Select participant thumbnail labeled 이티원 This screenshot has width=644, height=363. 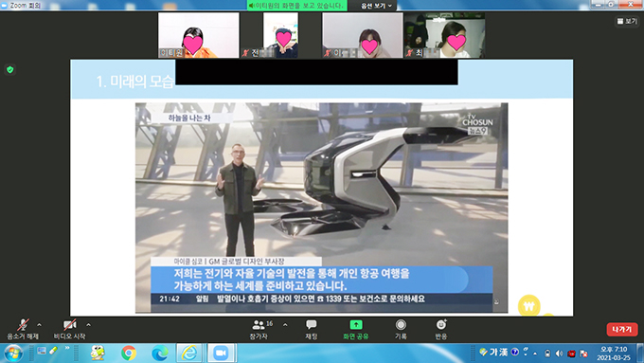coord(198,35)
